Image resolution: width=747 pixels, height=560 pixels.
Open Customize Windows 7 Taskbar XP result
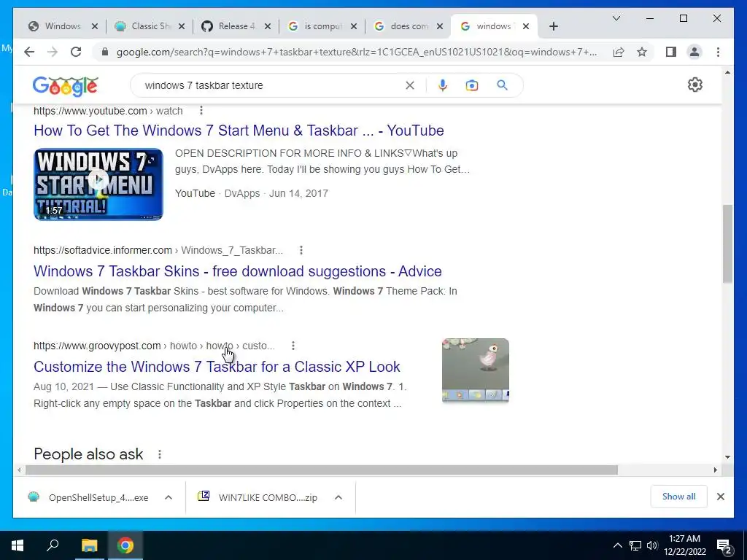coord(217,367)
